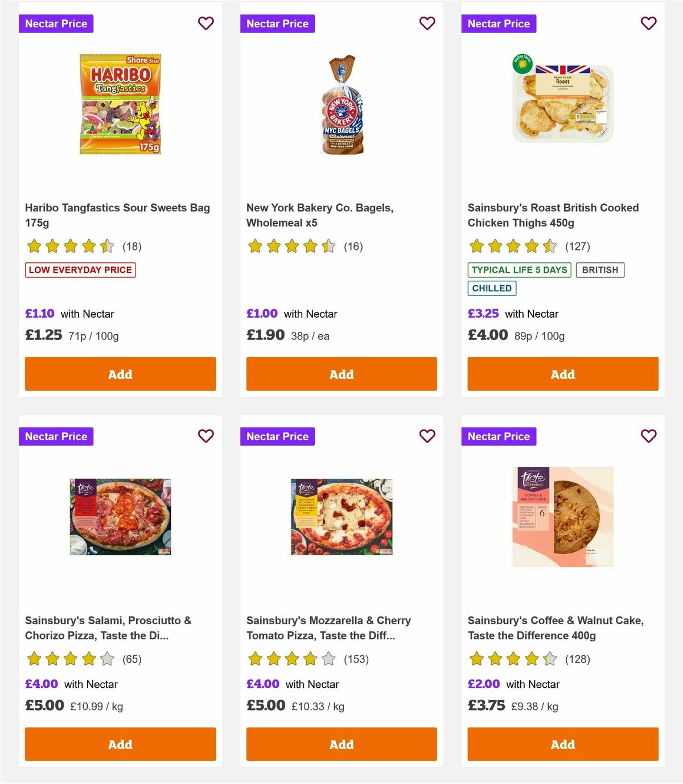Toggle the LOW EVERYDAY PRICE badge
Image resolution: width=683 pixels, height=784 pixels.
click(x=80, y=270)
